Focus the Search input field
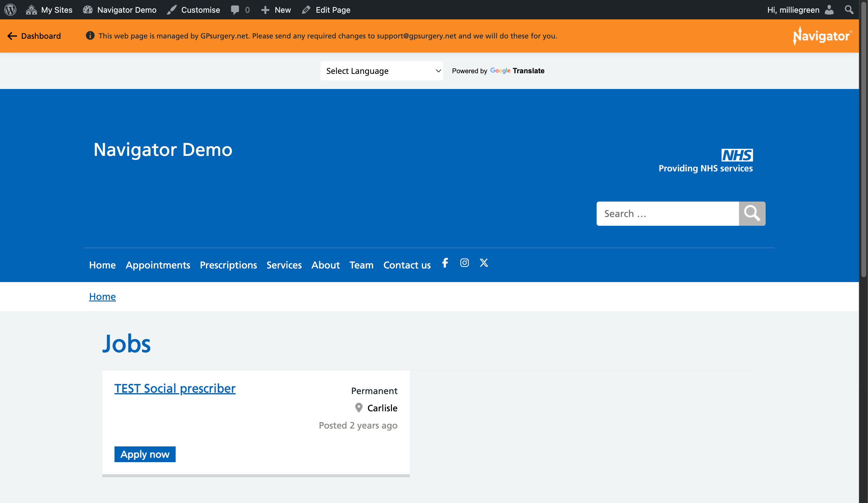868x503 pixels. pyautogui.click(x=668, y=213)
